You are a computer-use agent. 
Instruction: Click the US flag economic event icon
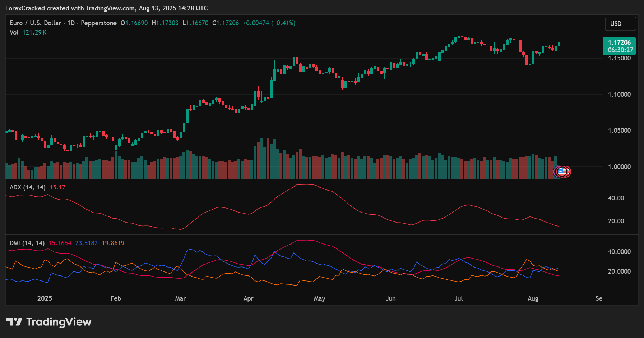562,172
